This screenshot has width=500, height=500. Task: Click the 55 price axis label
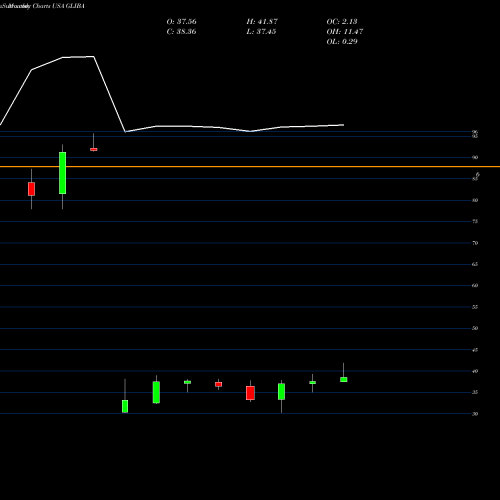click(475, 307)
